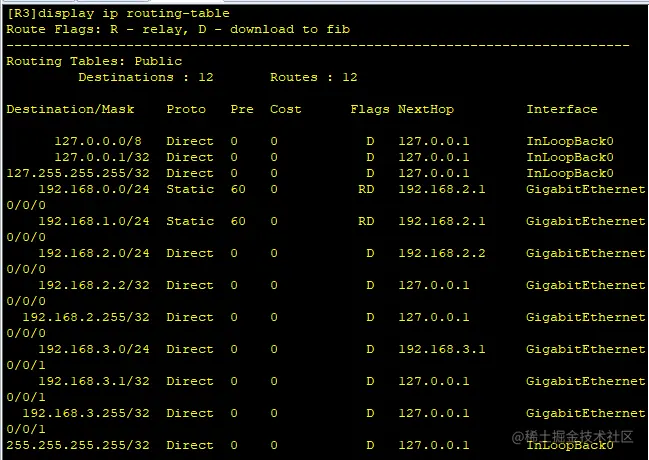Viewport: 649px width, 460px height.
Task: Click next hop 192.168.2.2
Action: click(x=442, y=253)
